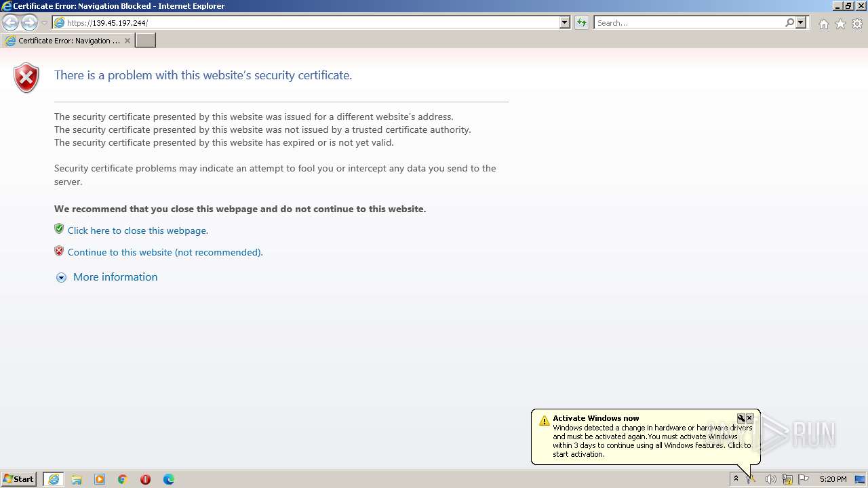The height and width of the screenshot is (488, 868).
Task: Minimize the Internet Explorer window
Action: 837,5
